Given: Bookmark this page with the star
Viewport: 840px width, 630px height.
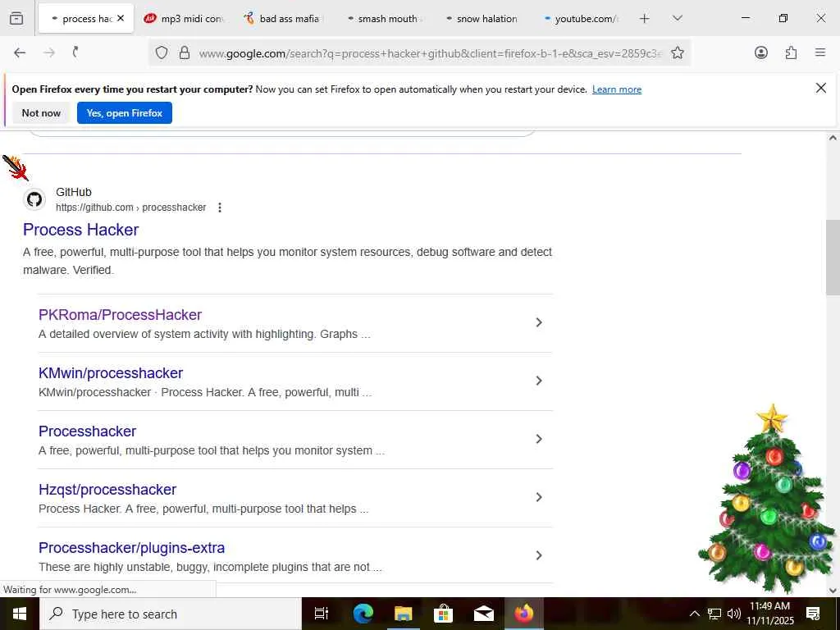Looking at the screenshot, I should [x=677, y=52].
